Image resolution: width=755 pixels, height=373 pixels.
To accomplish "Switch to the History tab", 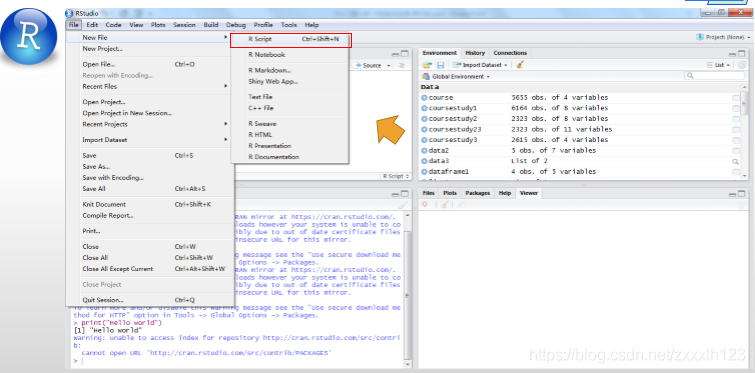I will [x=475, y=53].
